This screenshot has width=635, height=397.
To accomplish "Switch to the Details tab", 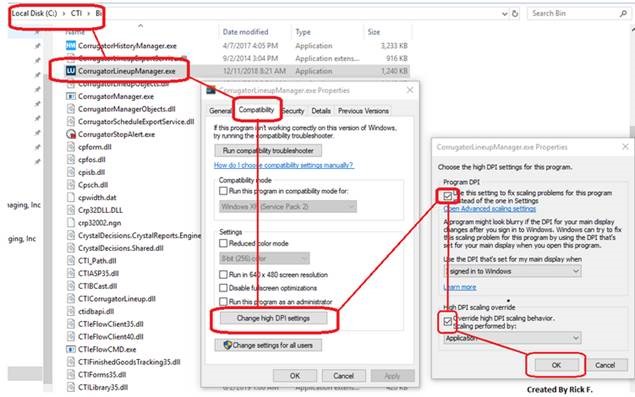I will point(321,111).
